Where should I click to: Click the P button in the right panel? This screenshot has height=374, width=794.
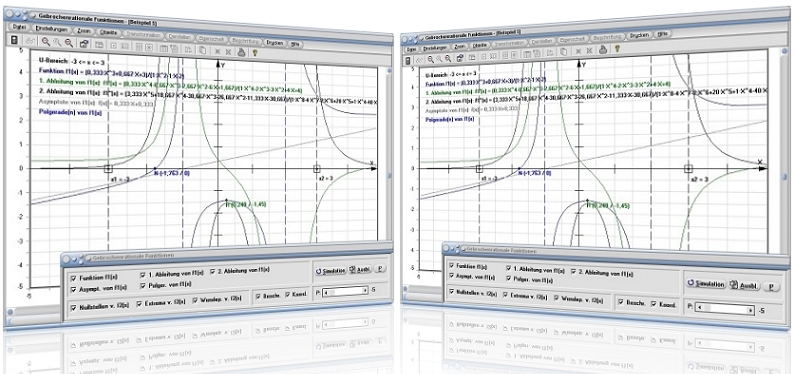pyautogui.click(x=771, y=287)
